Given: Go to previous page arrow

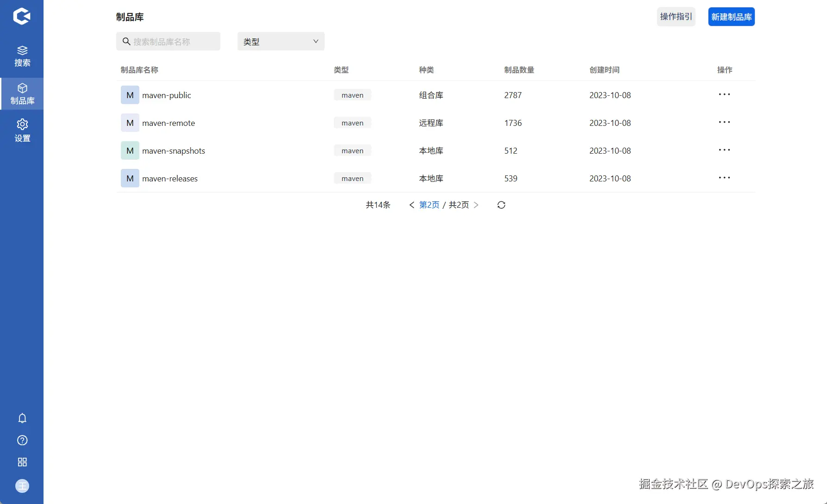Looking at the screenshot, I should click(412, 205).
